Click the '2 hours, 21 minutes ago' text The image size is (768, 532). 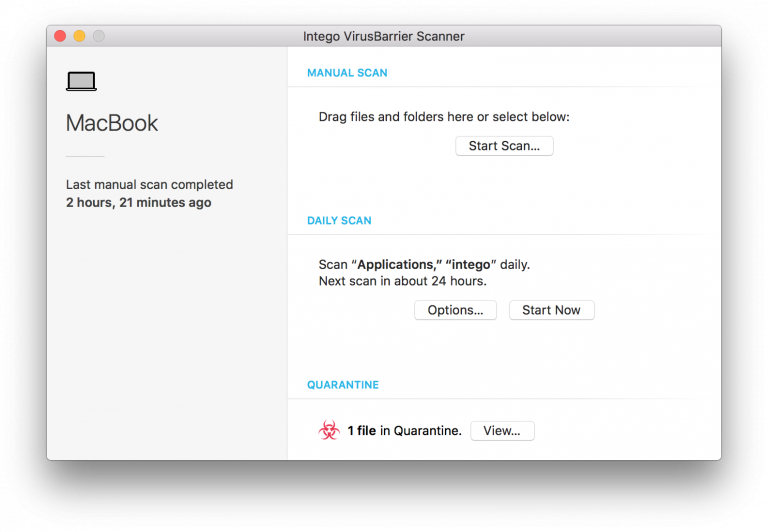coord(138,203)
